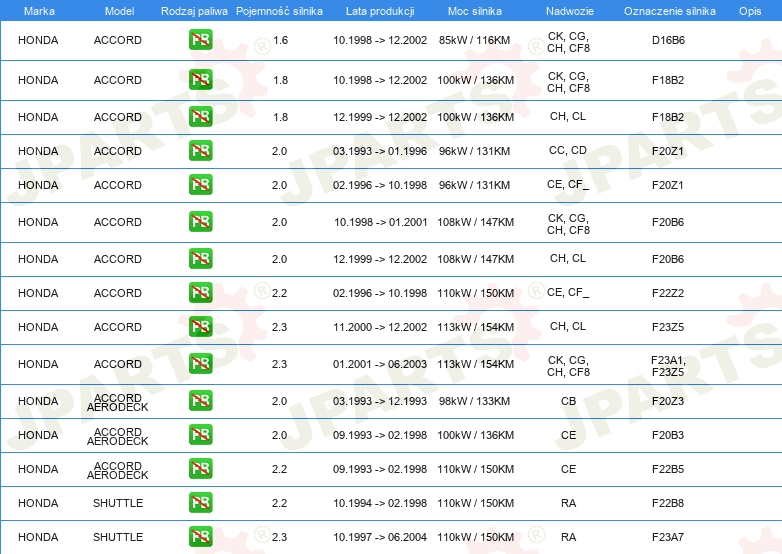Image resolution: width=782 pixels, height=554 pixels.
Task: Select engine code F20Z3
Action: click(668, 401)
